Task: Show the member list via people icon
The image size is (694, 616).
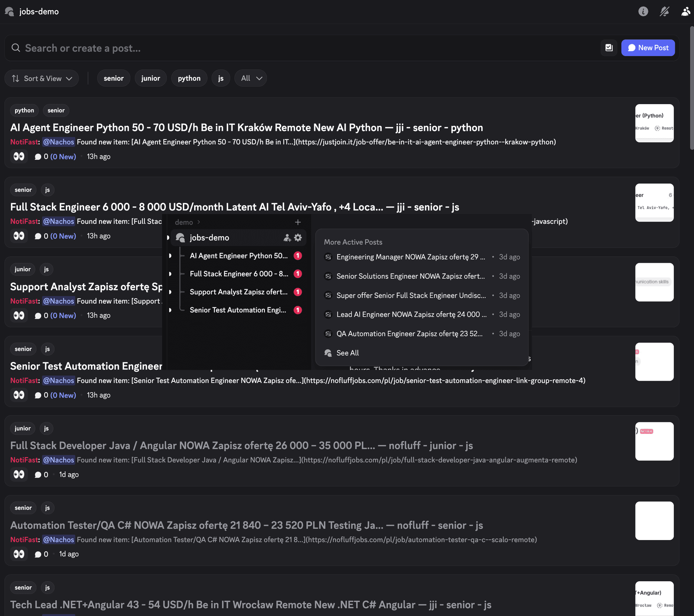Action: point(686,11)
